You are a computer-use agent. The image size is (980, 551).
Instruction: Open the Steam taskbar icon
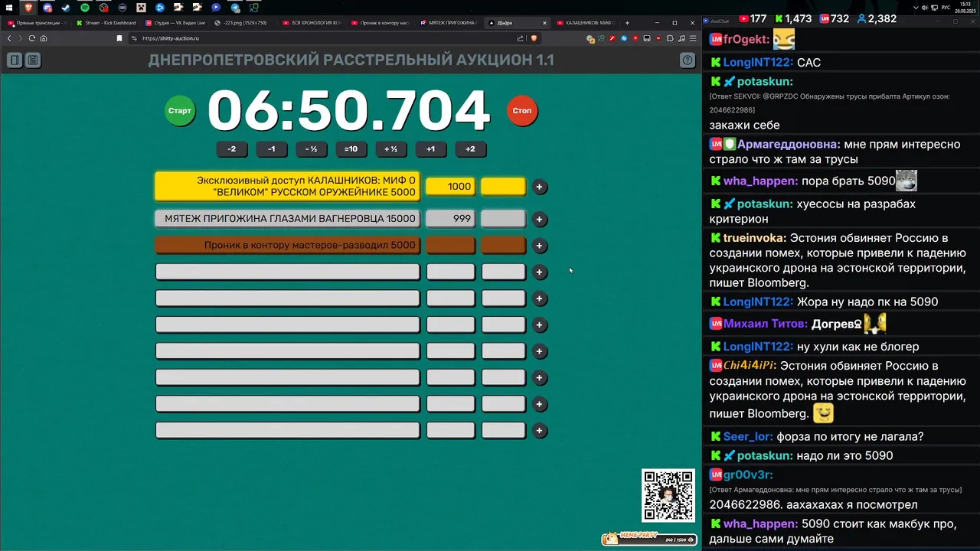(x=66, y=8)
